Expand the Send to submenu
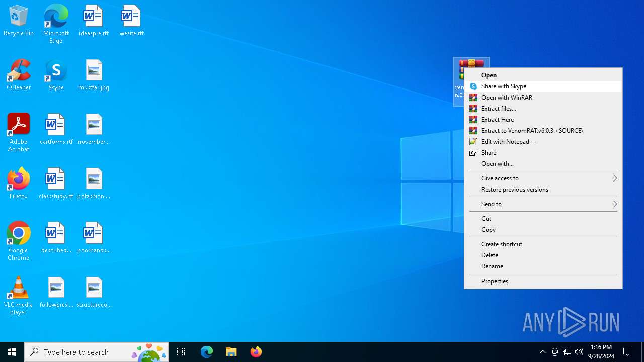 (543, 204)
